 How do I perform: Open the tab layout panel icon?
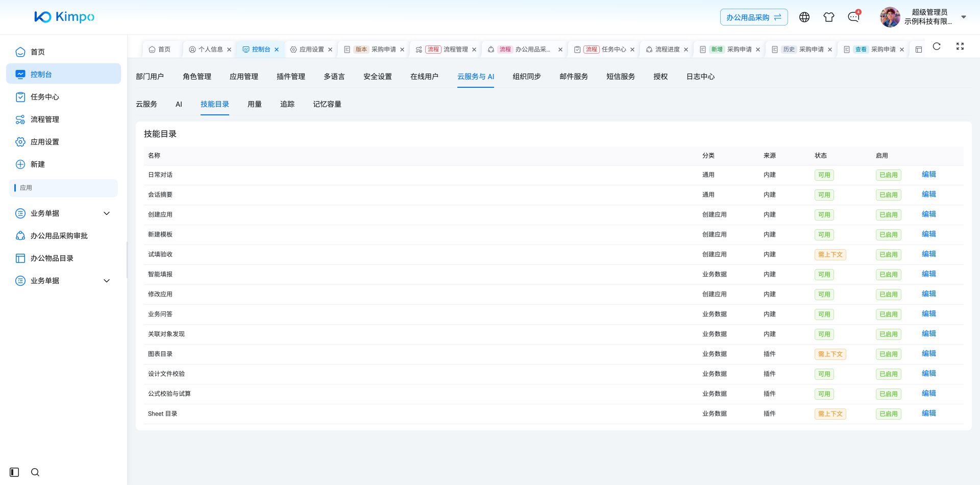pyautogui.click(x=919, y=50)
